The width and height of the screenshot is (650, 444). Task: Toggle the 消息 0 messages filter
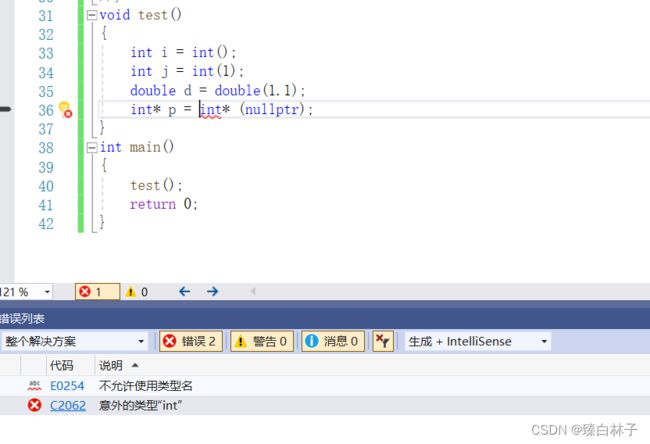coord(332,341)
